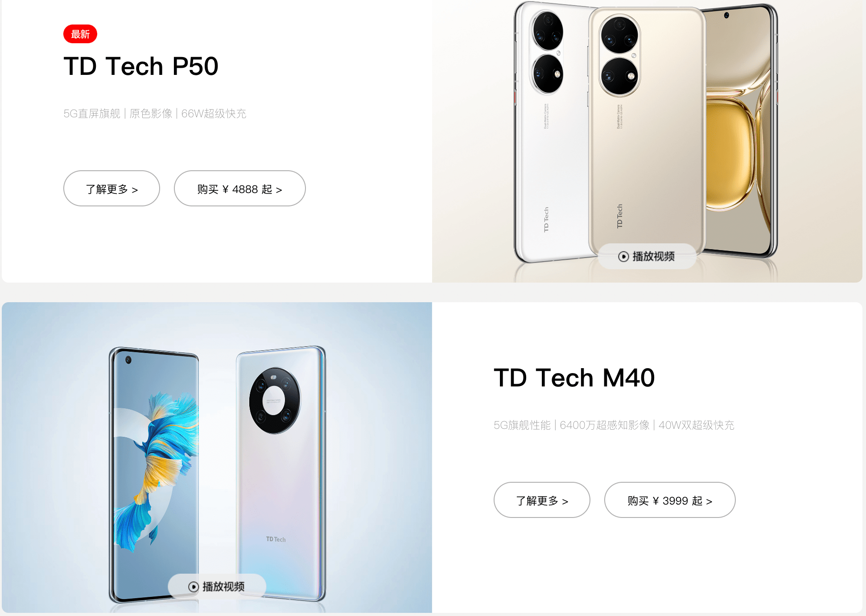The height and width of the screenshot is (616, 866).
Task: Click the TD Tech P50 title
Action: click(141, 66)
